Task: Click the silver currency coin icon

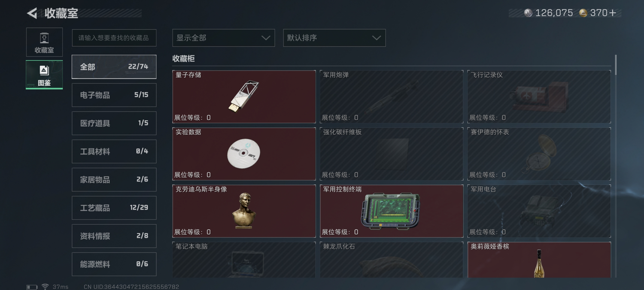Action: point(528,13)
